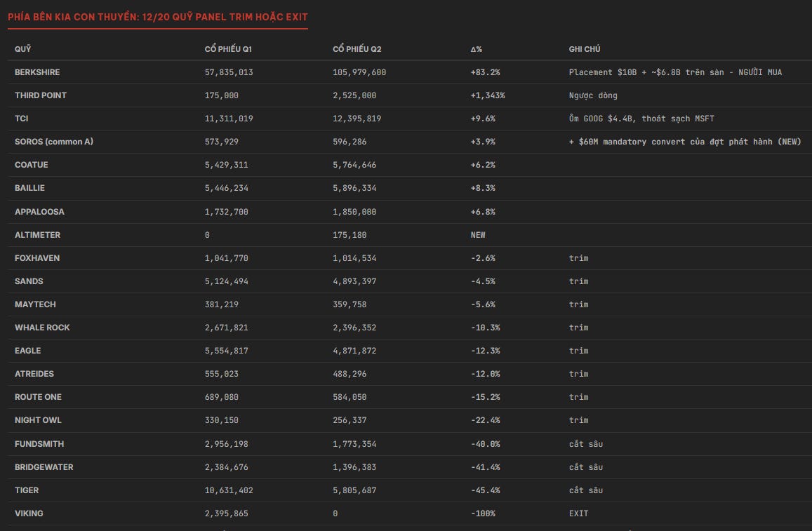This screenshot has height=531, width=812.
Task: Click Eagle's Q2 value 4,871,872
Action: click(x=354, y=351)
